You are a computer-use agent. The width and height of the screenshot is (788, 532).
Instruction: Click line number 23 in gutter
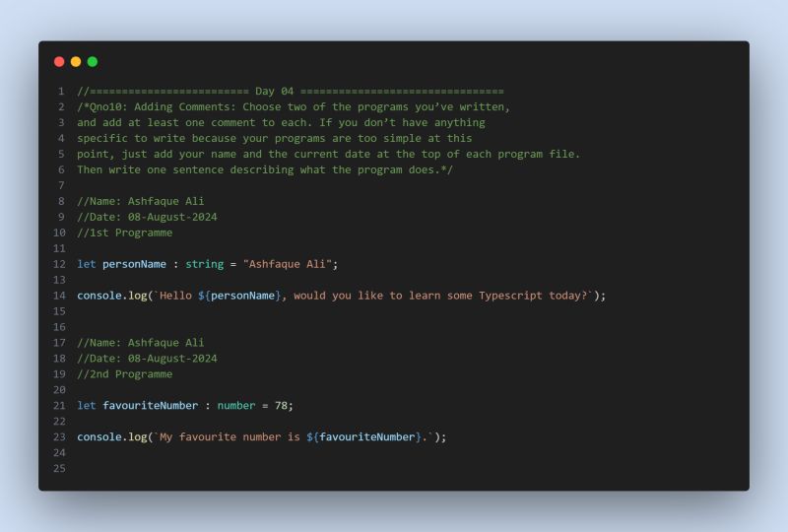coord(59,437)
